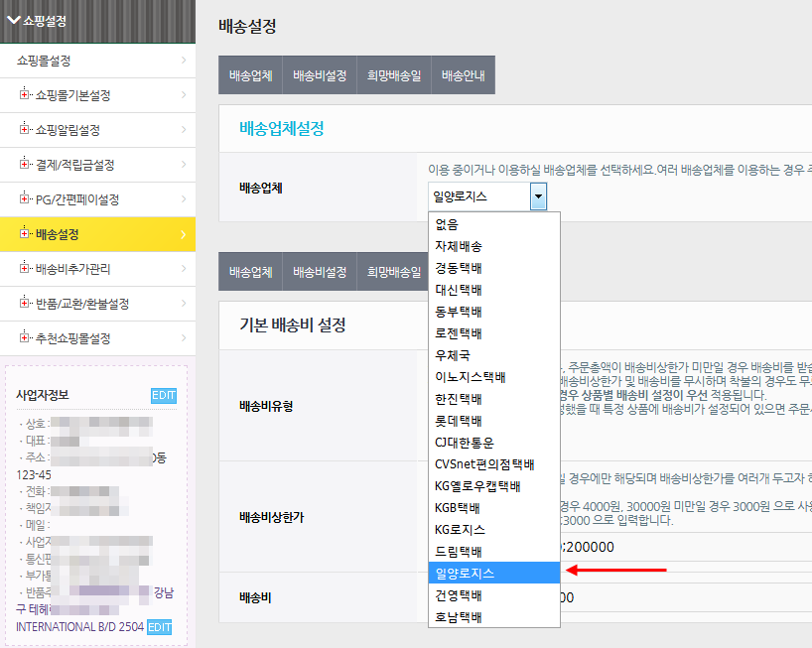Select the highlighted 일양로지스 option
812x648 pixels.
[465, 574]
